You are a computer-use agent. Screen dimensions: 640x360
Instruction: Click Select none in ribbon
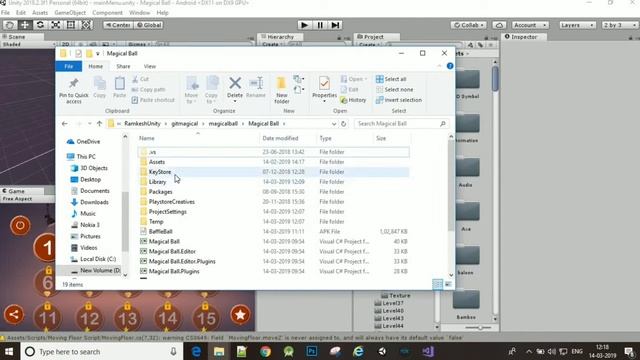click(x=394, y=89)
